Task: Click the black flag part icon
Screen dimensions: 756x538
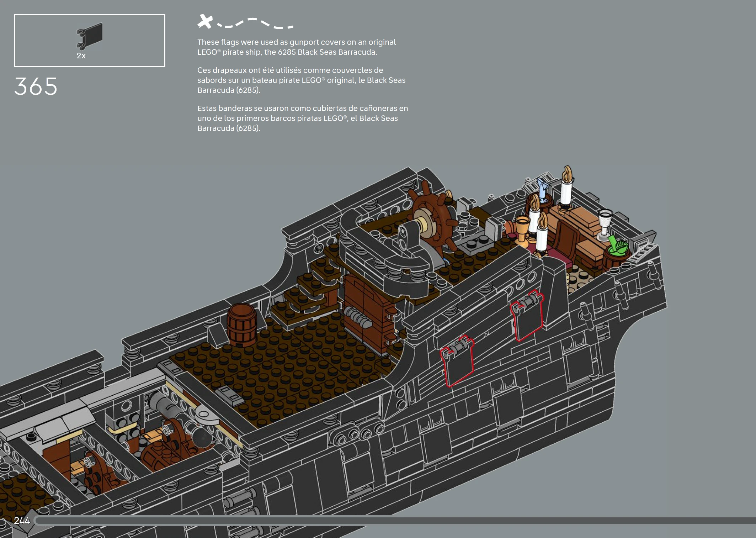Action: click(x=90, y=36)
